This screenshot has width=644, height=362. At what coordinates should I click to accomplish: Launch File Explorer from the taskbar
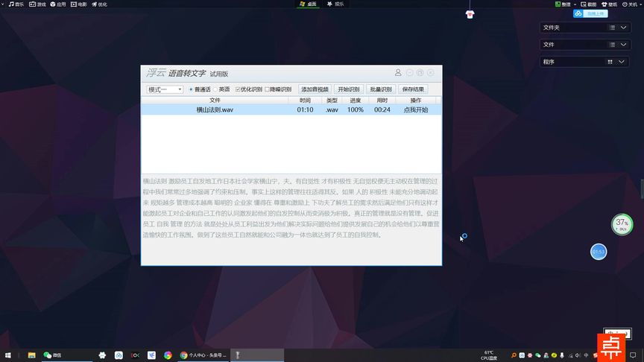(x=31, y=355)
